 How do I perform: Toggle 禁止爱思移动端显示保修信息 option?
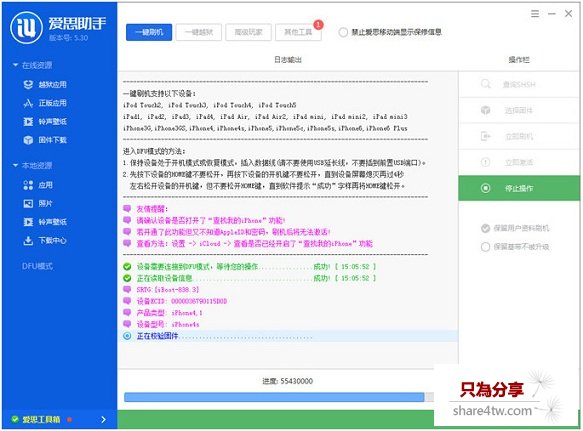[343, 32]
